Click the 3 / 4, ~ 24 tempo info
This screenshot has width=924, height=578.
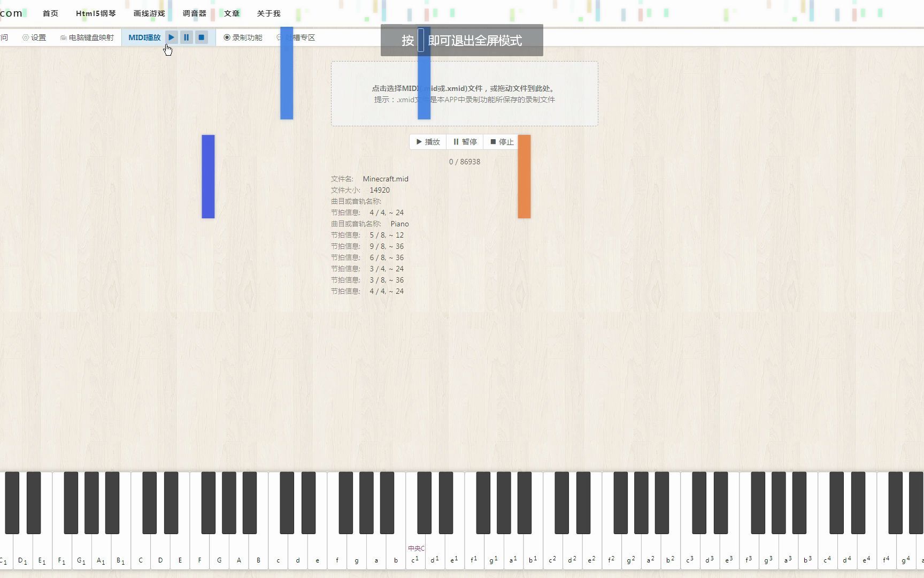387,269
